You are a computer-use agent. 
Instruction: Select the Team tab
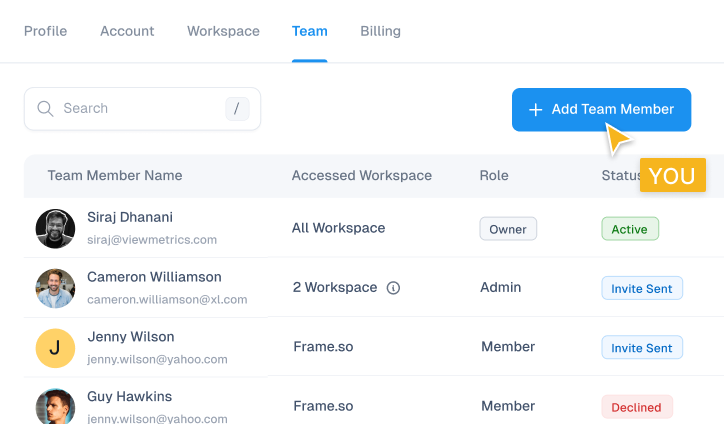click(x=310, y=31)
